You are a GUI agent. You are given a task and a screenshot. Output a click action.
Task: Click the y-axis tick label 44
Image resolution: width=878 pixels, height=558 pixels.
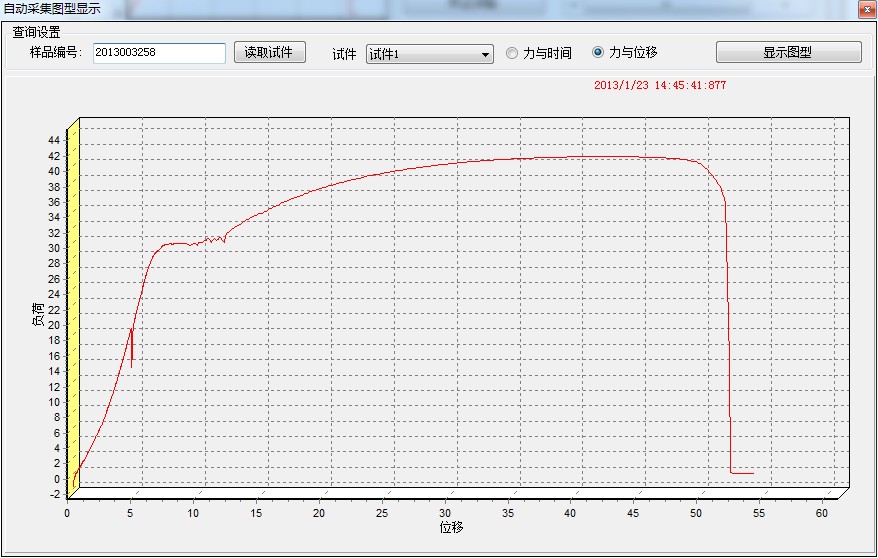[x=54, y=140]
